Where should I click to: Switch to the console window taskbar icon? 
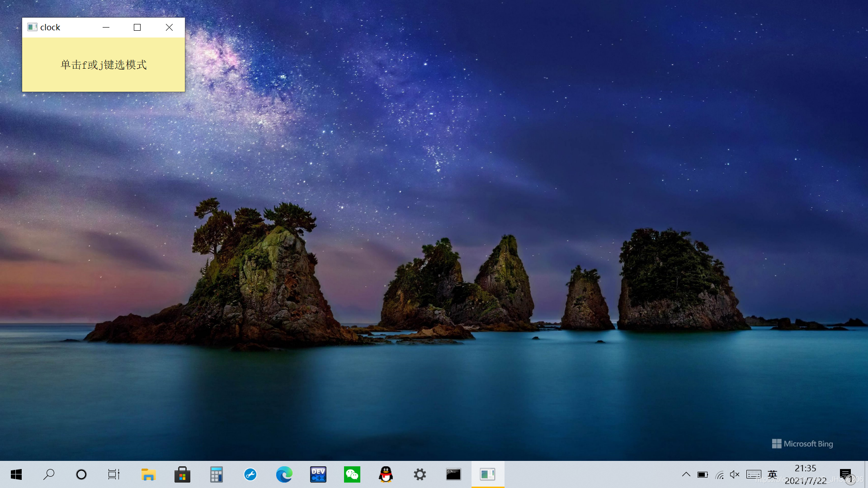click(453, 474)
